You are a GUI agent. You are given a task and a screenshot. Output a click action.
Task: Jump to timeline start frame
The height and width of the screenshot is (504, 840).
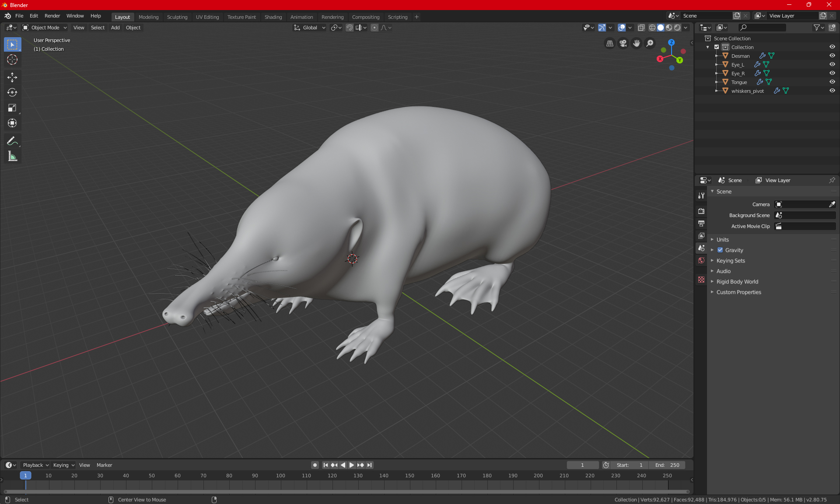(325, 465)
